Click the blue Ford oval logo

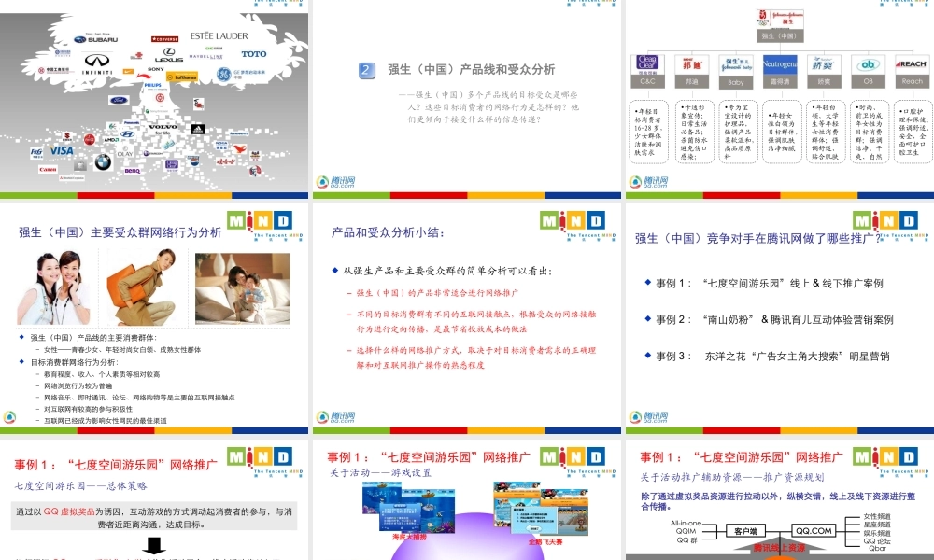click(119, 100)
